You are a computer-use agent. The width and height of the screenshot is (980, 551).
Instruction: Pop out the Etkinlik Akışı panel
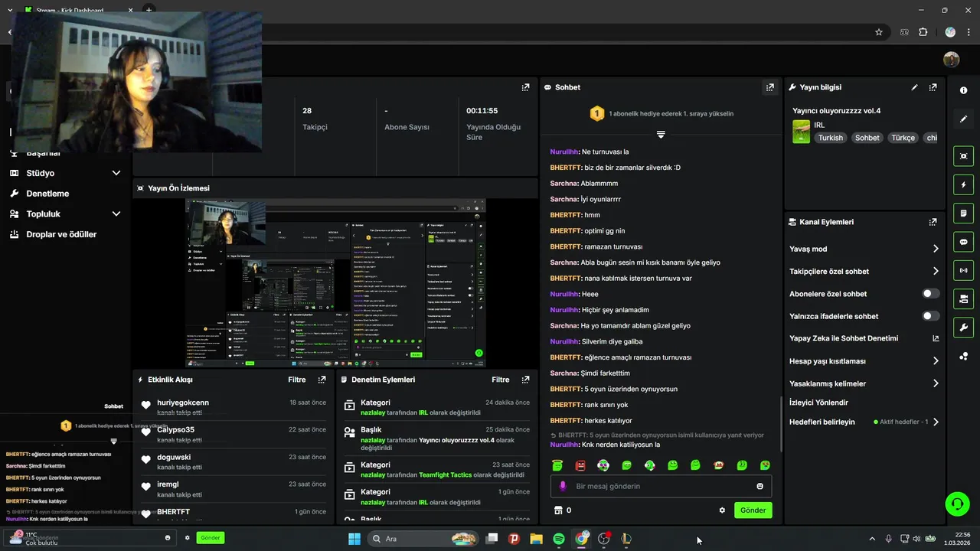tap(322, 380)
